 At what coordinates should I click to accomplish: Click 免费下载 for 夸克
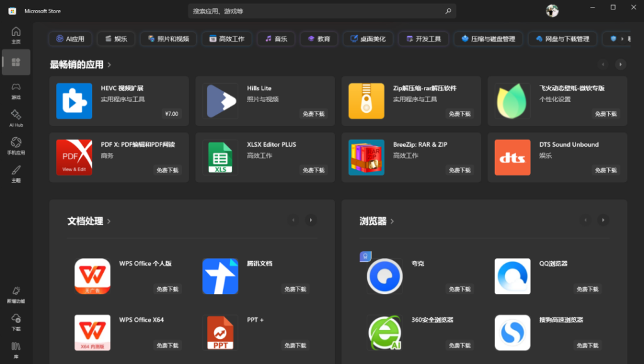pos(460,289)
